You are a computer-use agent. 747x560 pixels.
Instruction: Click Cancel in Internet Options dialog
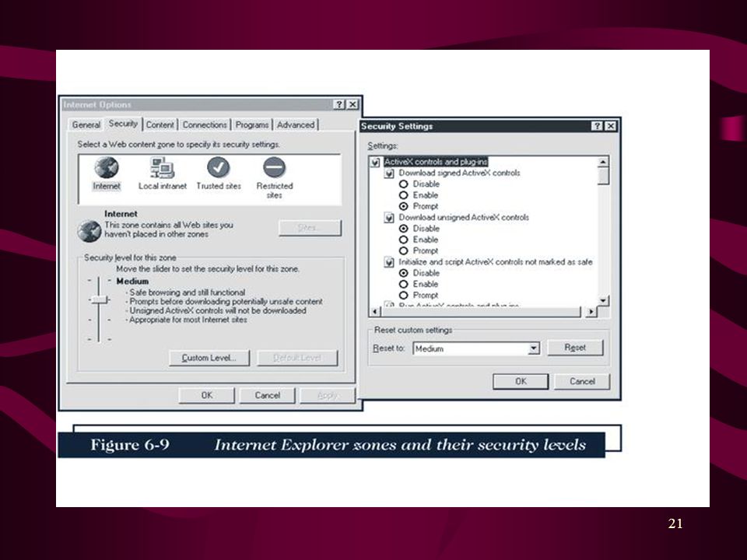pos(267,395)
